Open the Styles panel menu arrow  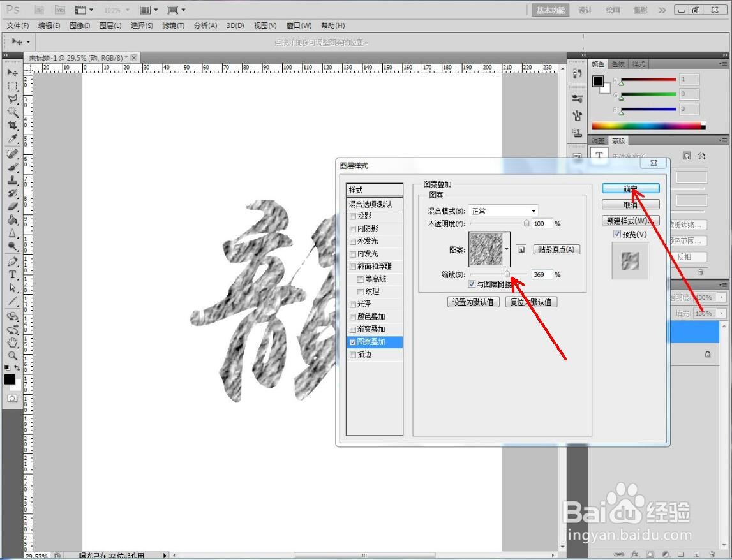coord(724,63)
